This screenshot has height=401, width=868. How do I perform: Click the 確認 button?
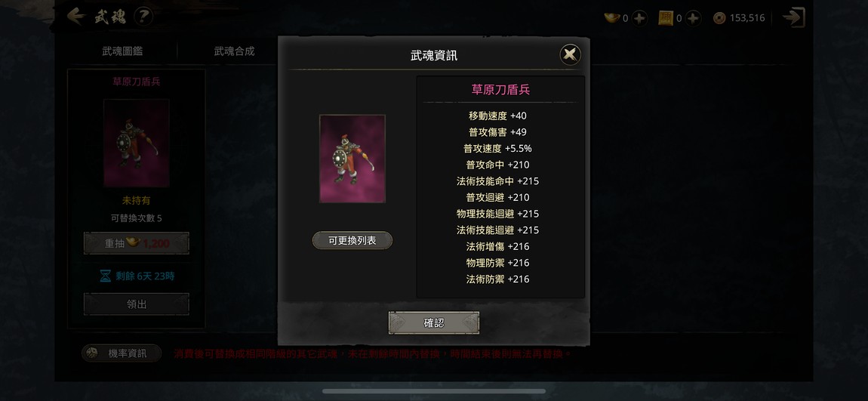point(433,323)
